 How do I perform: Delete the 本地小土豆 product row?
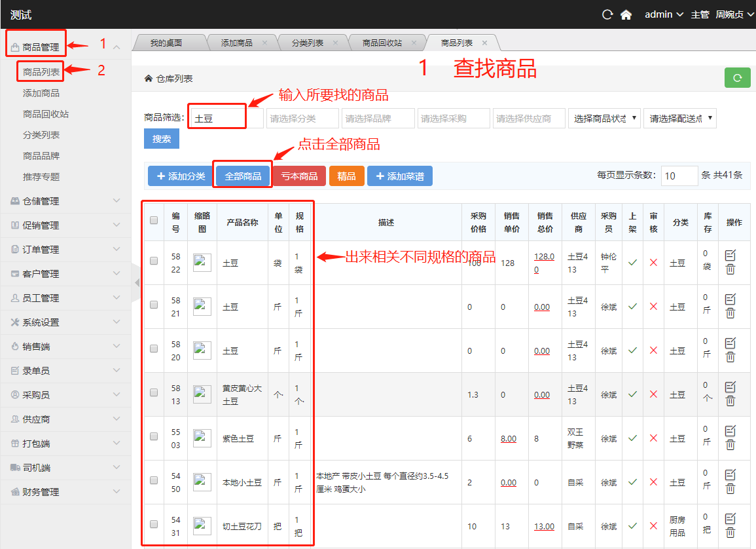coord(730,489)
